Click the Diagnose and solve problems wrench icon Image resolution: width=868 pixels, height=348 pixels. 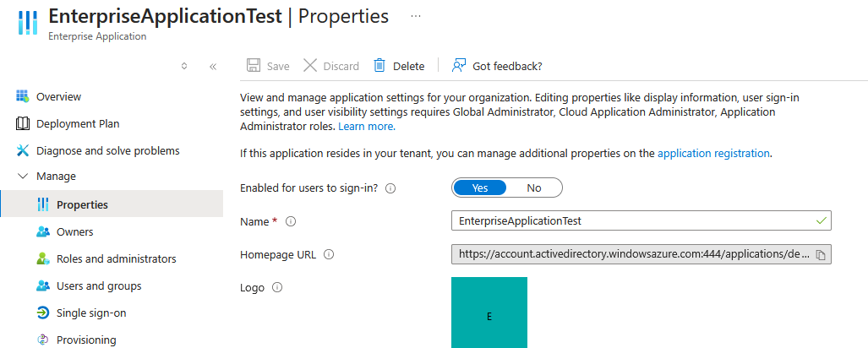coord(23,150)
